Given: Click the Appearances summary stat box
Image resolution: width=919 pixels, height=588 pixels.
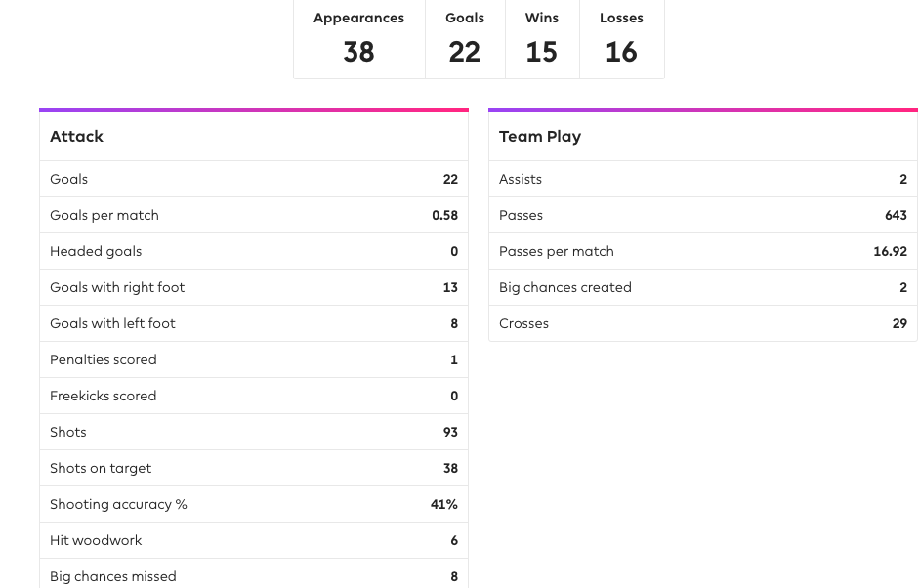Looking at the screenshot, I should [x=358, y=38].
